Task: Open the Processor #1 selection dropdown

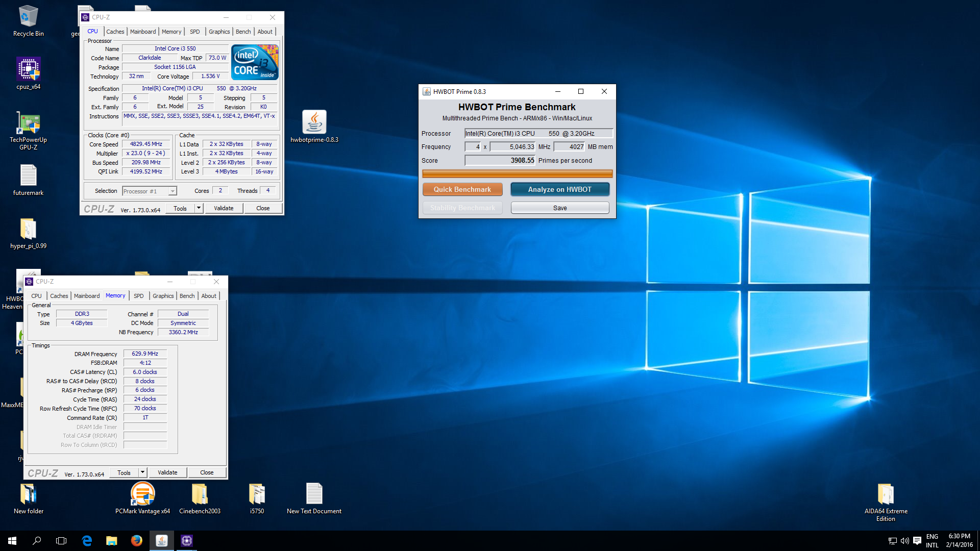Action: [149, 191]
